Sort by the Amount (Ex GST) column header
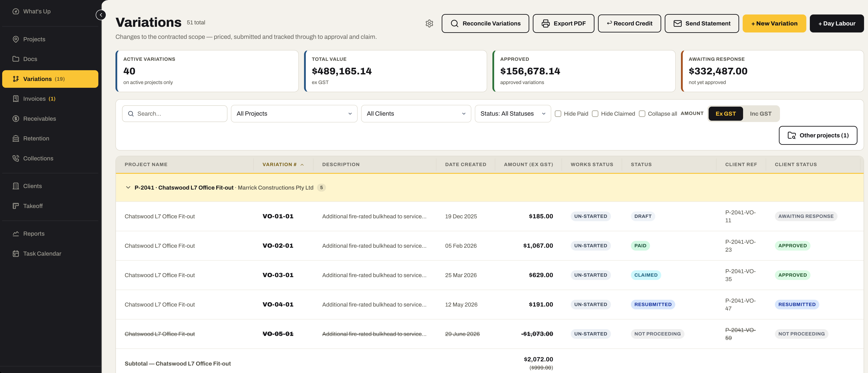This screenshot has width=868, height=373. click(x=528, y=165)
